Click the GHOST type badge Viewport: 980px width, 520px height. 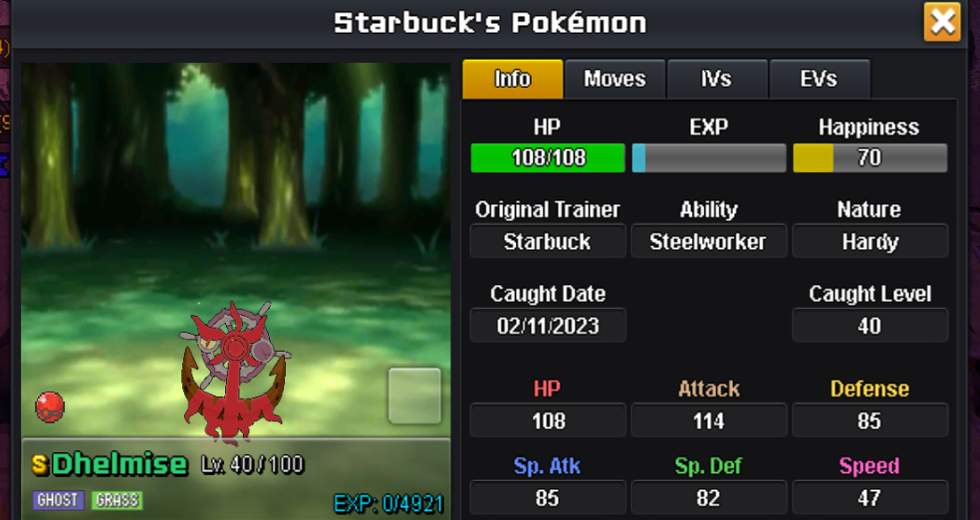tap(58, 500)
